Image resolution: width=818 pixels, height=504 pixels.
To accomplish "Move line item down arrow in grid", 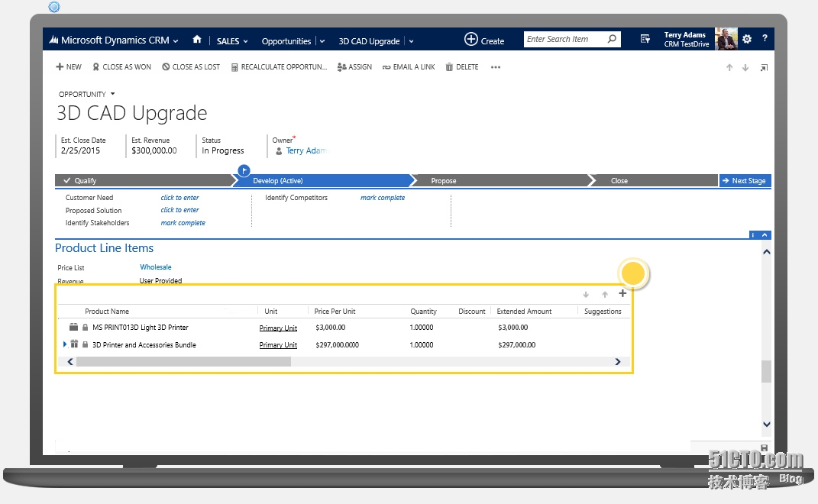I will [586, 294].
